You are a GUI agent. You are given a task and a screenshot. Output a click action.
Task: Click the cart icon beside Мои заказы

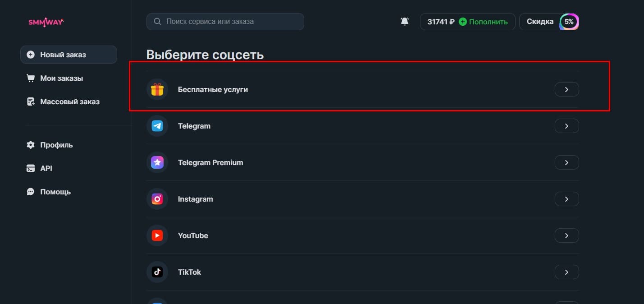pyautogui.click(x=31, y=78)
